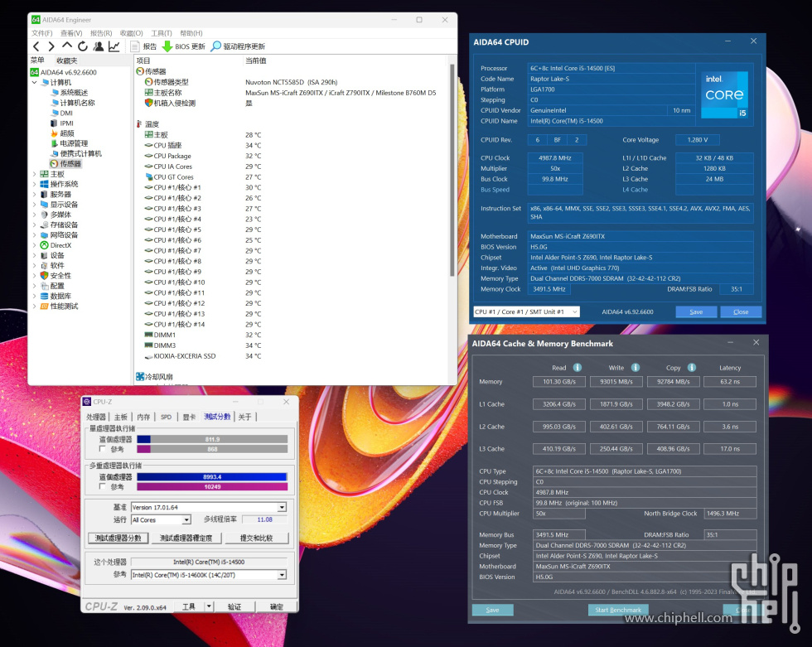Click the Read info icon in benchmark
Screen dimensions: 812x647
click(578, 368)
